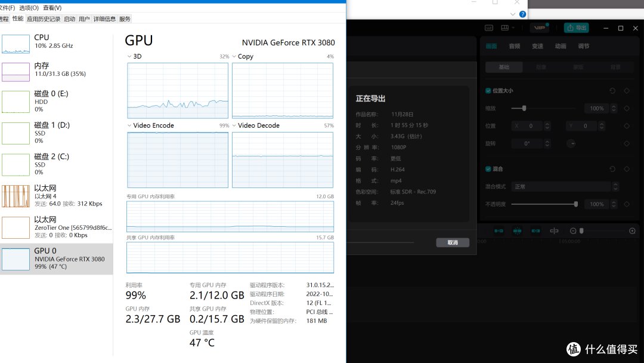Viewport: 644px width, 363px height.
Task: Toggle preview axis icon in timeline toolbar
Action: coord(554,231)
